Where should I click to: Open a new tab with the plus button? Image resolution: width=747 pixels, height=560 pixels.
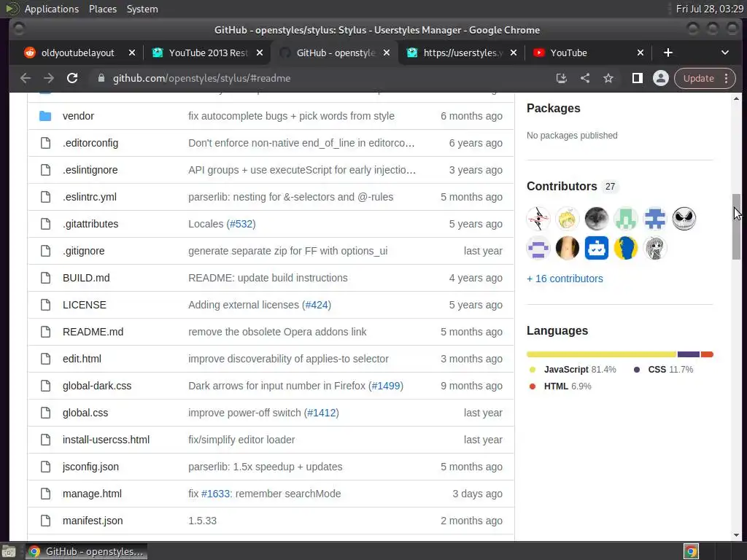pyautogui.click(x=668, y=52)
